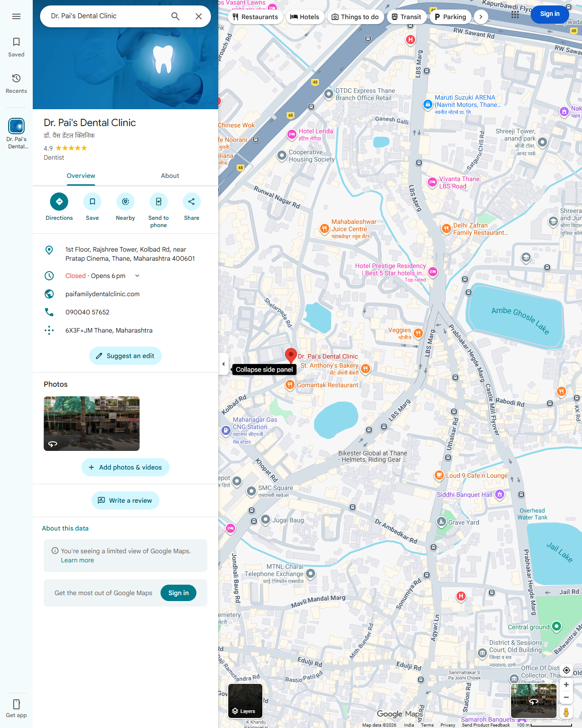The height and width of the screenshot is (728, 582).
Task: Clear the search with the X icon
Action: [x=199, y=16]
